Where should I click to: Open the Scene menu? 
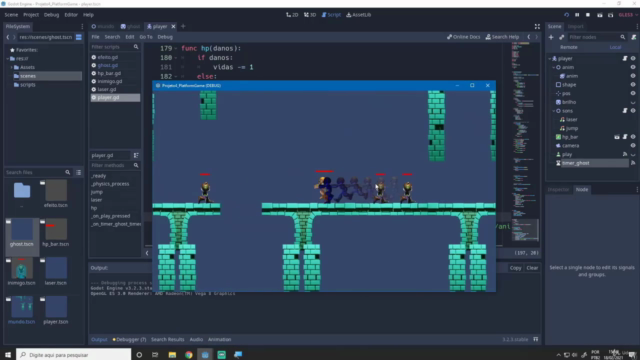11,15
